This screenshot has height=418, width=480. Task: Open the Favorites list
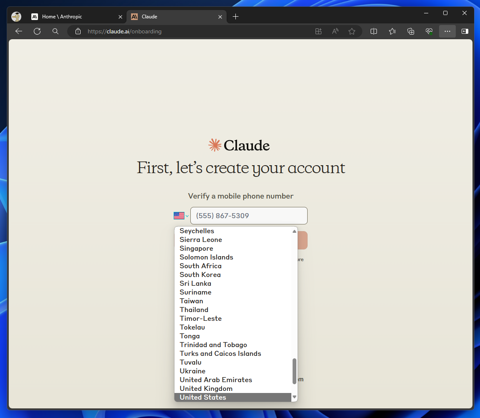coord(392,31)
